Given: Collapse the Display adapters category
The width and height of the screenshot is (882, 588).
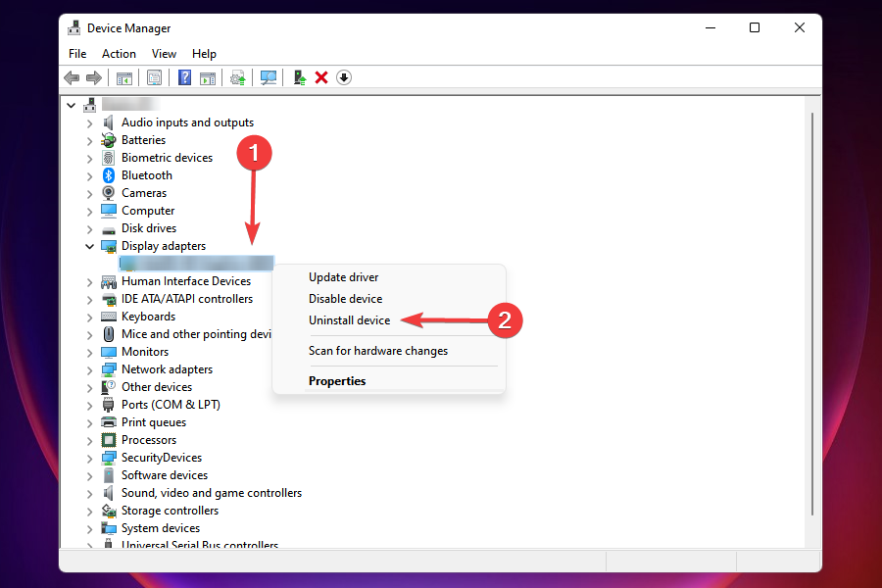Looking at the screenshot, I should tap(90, 246).
